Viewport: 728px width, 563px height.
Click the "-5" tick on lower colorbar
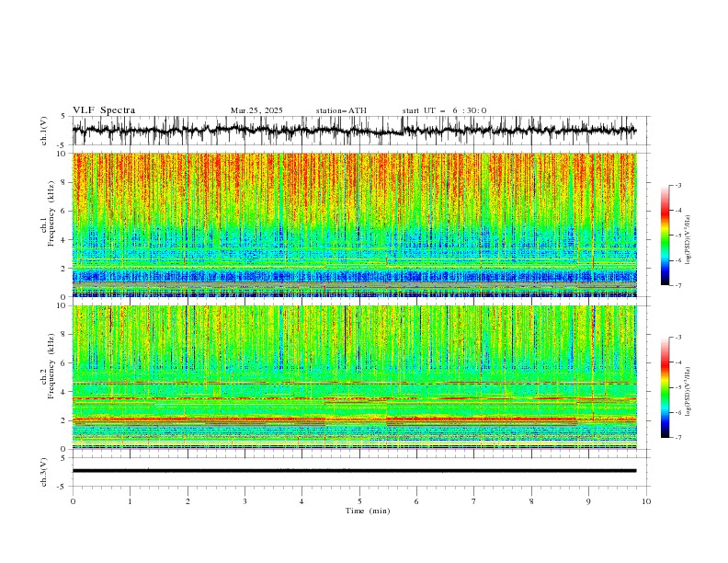pos(677,387)
